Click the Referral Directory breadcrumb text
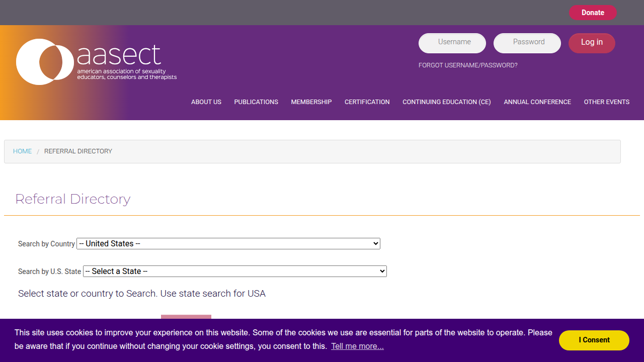This screenshot has width=644, height=362. pyautogui.click(x=78, y=151)
